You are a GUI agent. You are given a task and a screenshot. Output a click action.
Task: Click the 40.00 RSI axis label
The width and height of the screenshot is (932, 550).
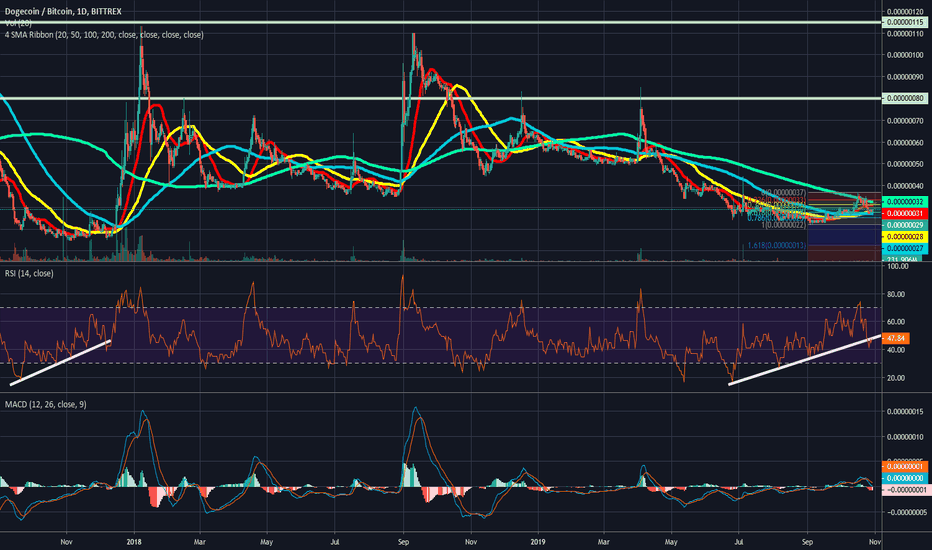click(896, 350)
